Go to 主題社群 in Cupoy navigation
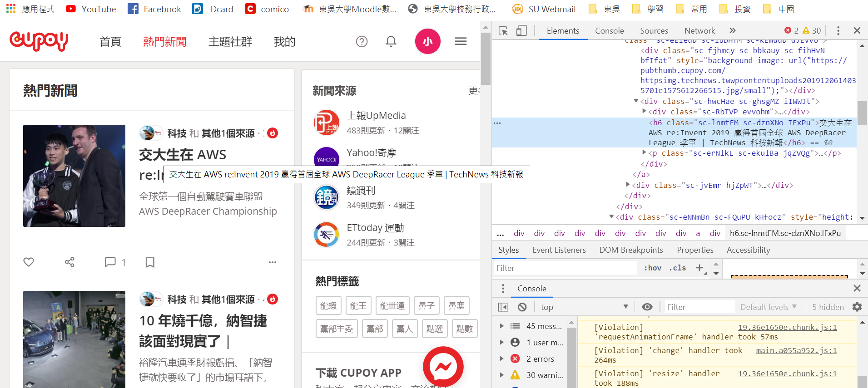 (230, 42)
